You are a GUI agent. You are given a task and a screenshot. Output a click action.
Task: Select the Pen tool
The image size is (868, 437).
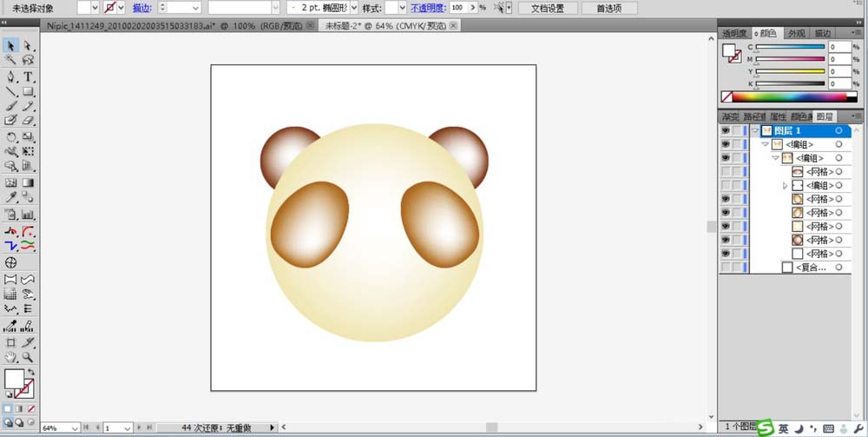pyautogui.click(x=10, y=77)
